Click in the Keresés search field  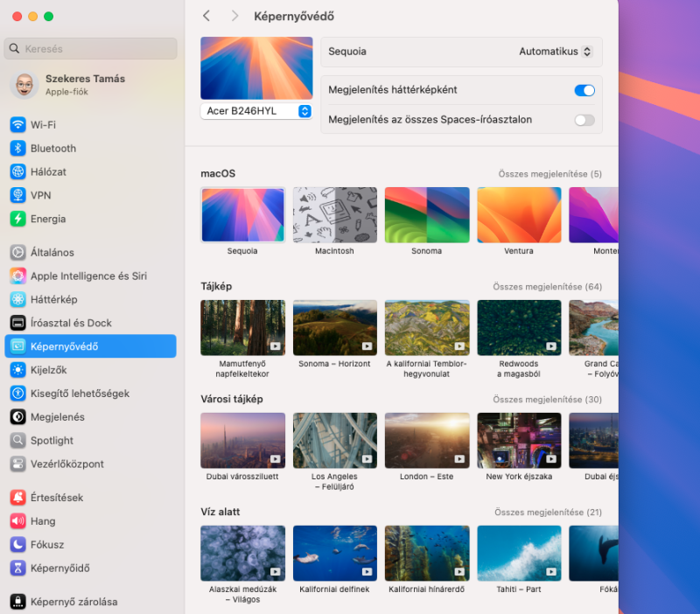coord(91,49)
